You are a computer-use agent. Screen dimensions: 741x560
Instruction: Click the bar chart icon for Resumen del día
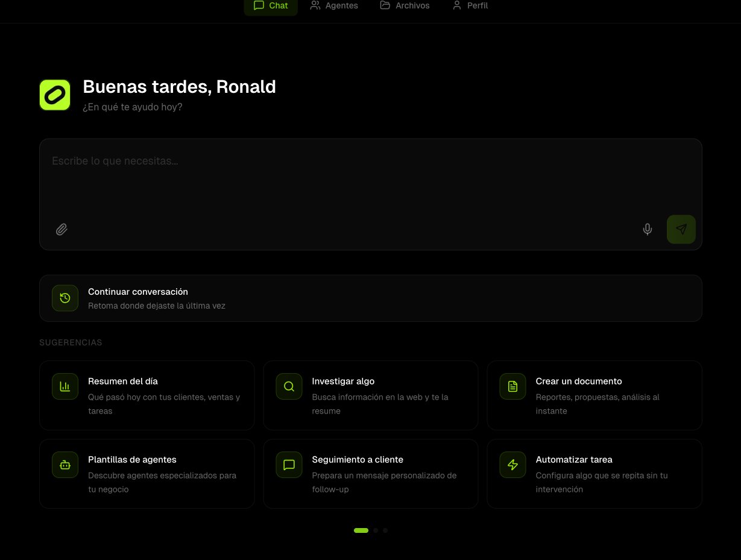[x=65, y=386]
